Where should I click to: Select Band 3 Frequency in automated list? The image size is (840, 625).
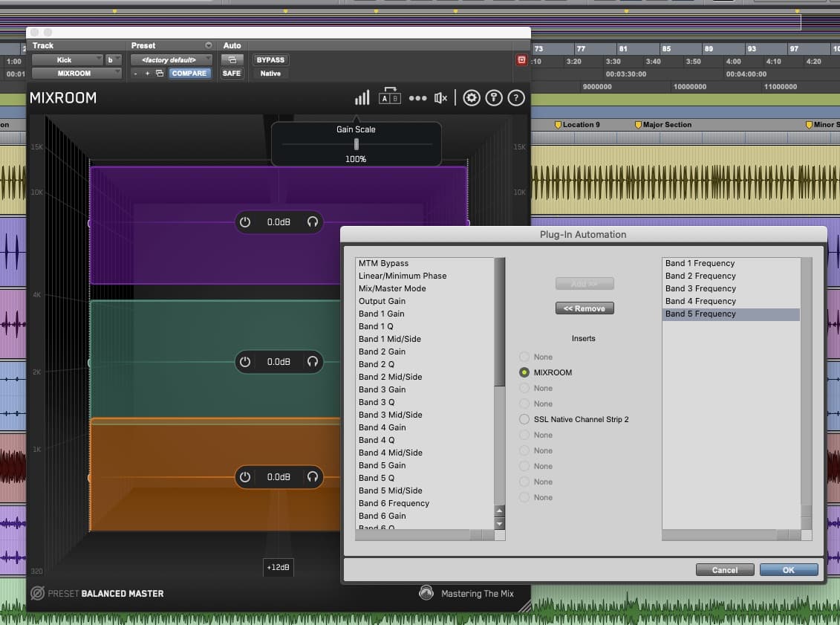click(x=700, y=288)
